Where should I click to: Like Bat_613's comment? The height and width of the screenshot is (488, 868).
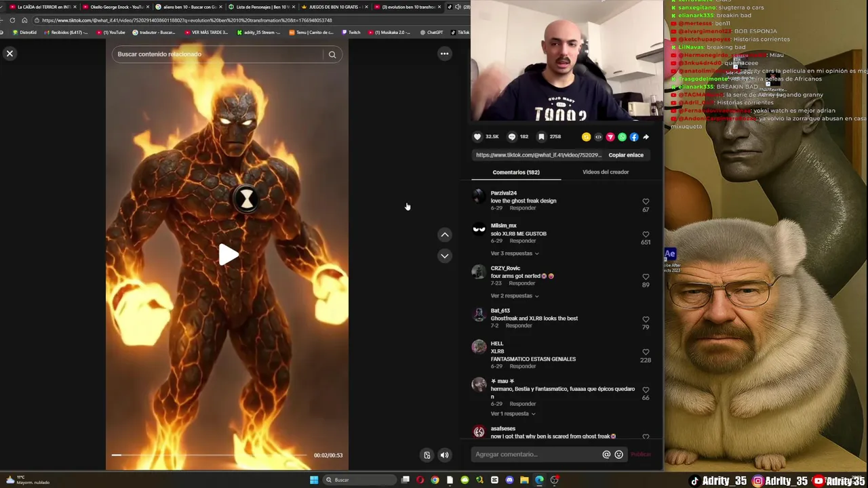pos(646,319)
